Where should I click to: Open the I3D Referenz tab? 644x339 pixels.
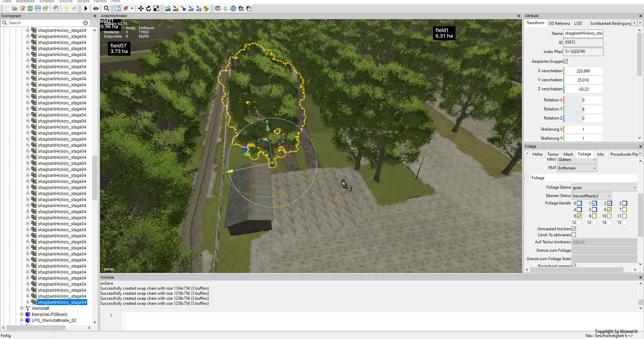pyautogui.click(x=559, y=23)
